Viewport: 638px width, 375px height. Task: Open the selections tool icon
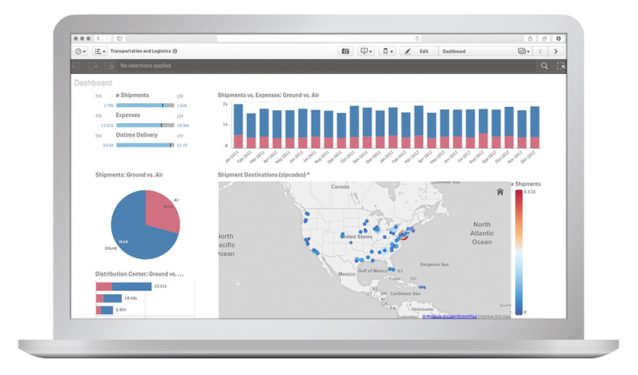[x=561, y=66]
